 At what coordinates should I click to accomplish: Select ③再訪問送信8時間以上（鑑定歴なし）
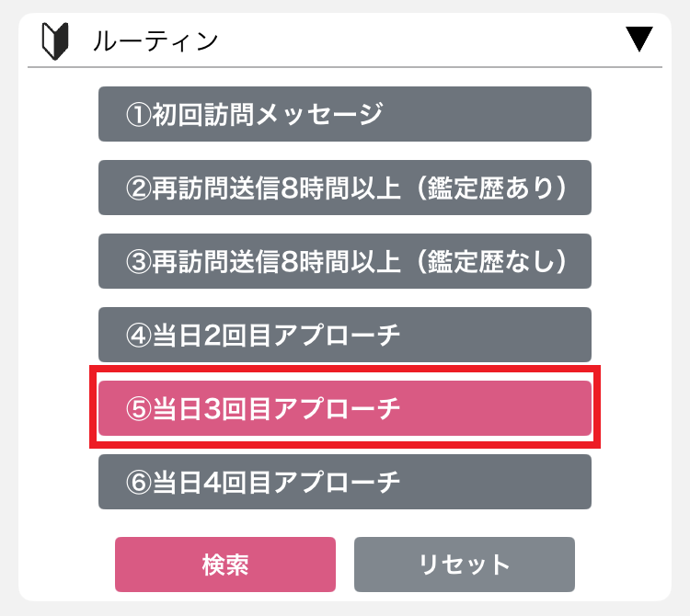345,261
